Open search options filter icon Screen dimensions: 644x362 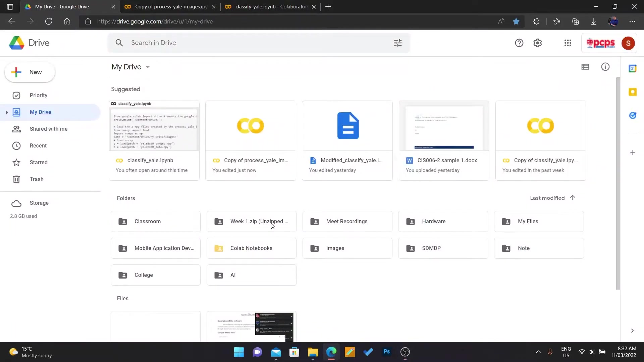397,43
